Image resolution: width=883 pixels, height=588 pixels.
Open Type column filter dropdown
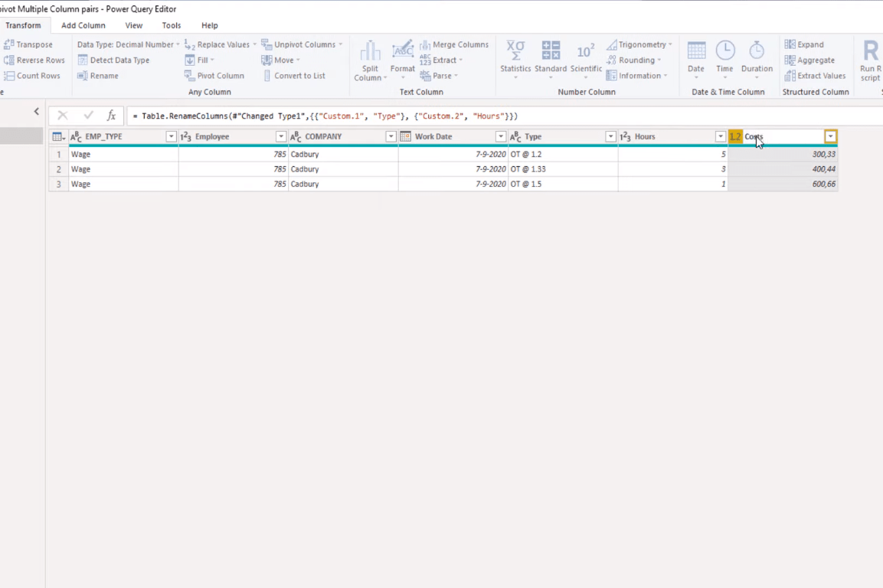pos(610,137)
